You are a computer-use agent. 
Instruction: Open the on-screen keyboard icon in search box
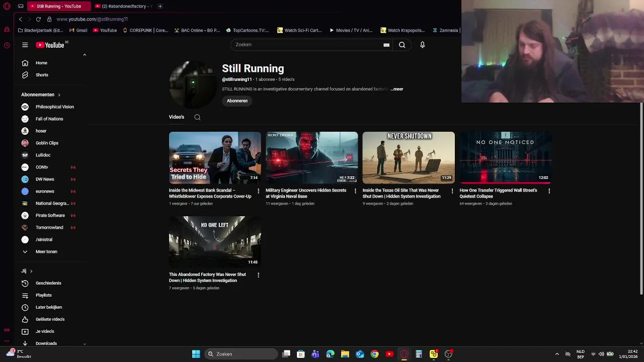point(386,45)
